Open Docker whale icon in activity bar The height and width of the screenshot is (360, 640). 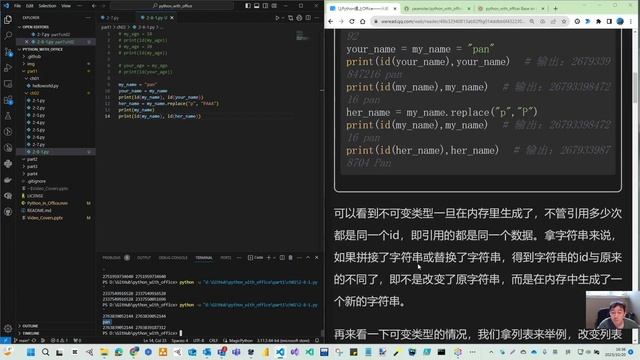[x=8, y=180]
